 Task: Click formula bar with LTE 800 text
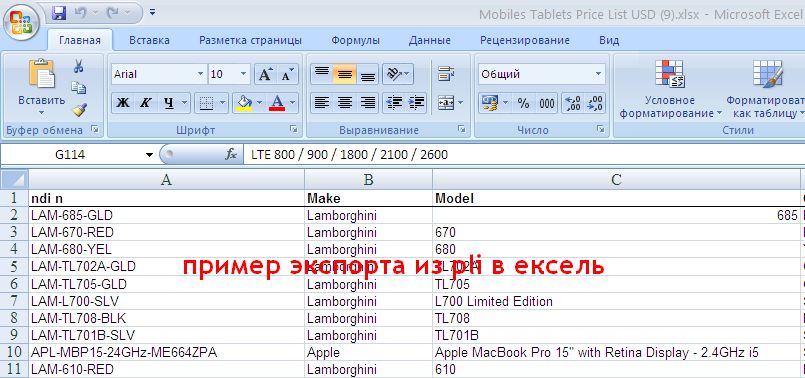(x=524, y=155)
